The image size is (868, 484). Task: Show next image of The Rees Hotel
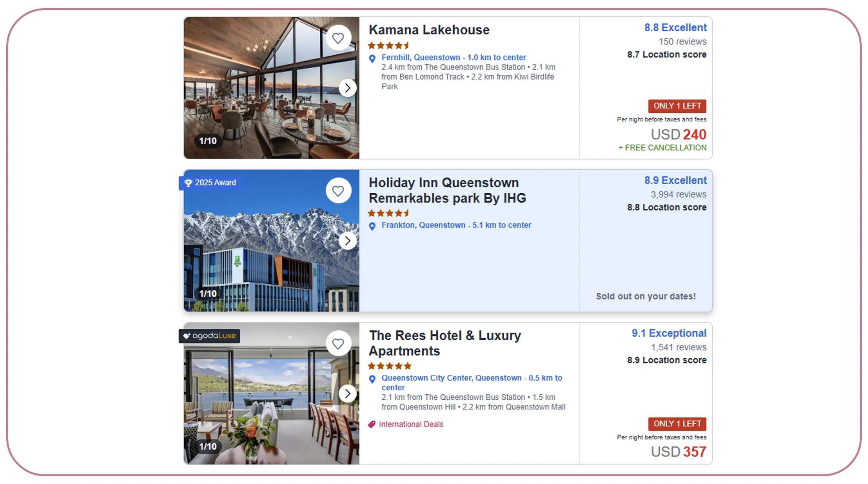tap(348, 393)
